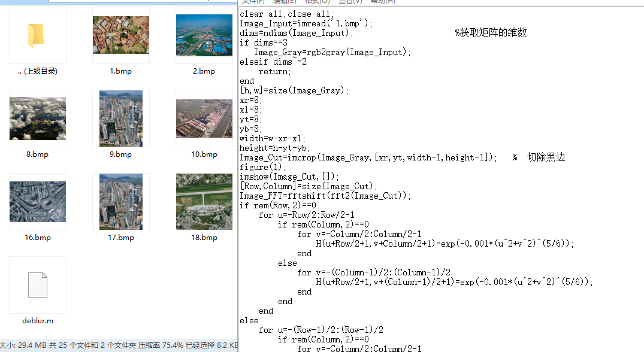644x352 pixels.
Task: Click the line 'imshow(Image_Cut,[]);'
Action: click(x=289, y=177)
